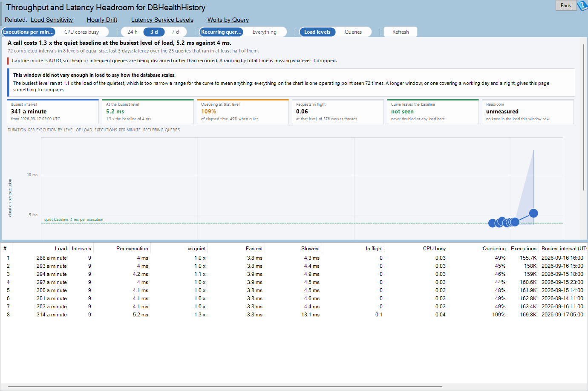
Task: Click the highest data point on chart
Action: pos(533,213)
